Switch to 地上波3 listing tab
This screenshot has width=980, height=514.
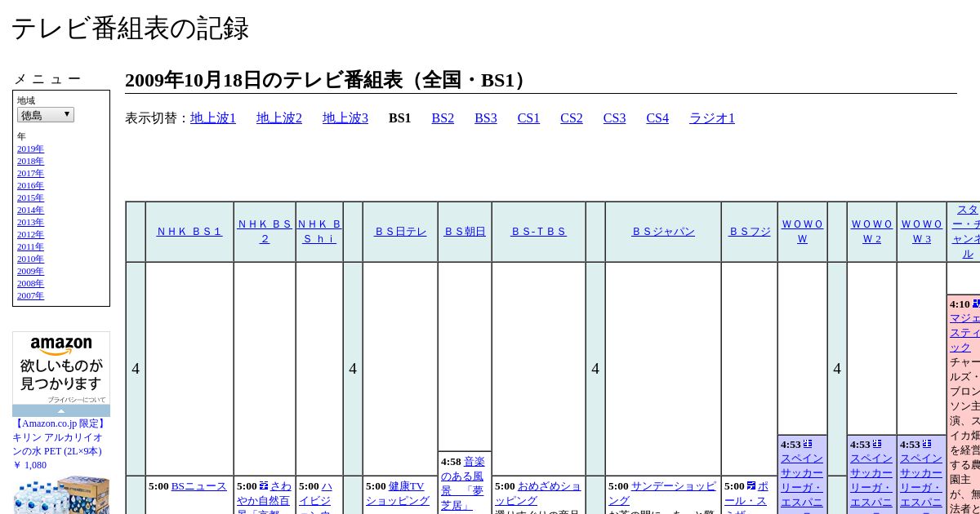345,118
